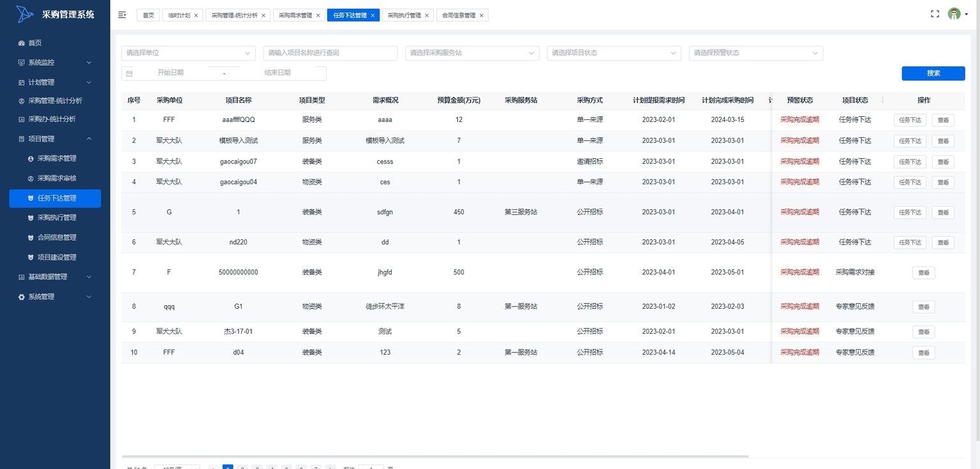The width and height of the screenshot is (980, 469).
Task: Click 任务下达 for the aaaffffQQQ row
Action: pyautogui.click(x=909, y=119)
